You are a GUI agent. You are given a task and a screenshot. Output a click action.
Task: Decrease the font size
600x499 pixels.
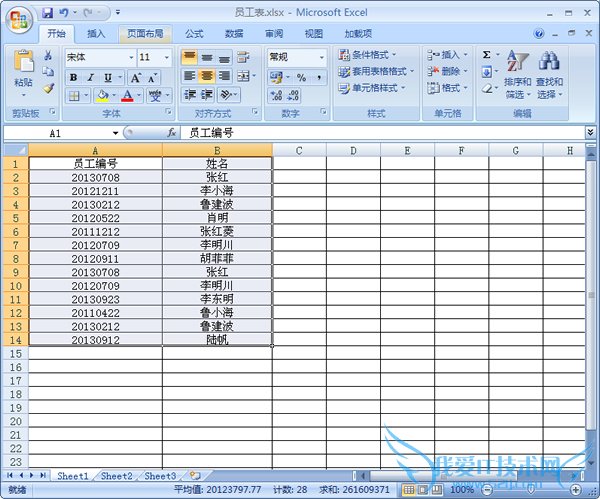(x=153, y=78)
